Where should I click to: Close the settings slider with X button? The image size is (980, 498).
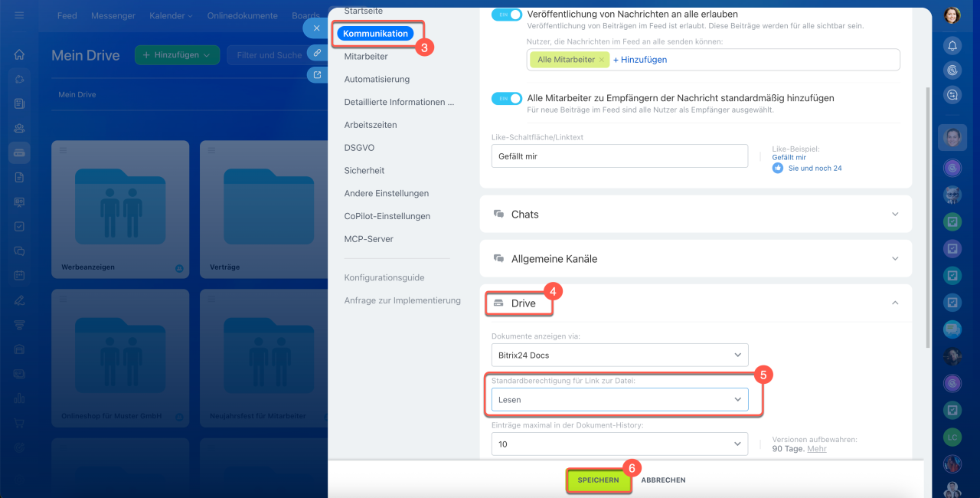click(x=316, y=28)
